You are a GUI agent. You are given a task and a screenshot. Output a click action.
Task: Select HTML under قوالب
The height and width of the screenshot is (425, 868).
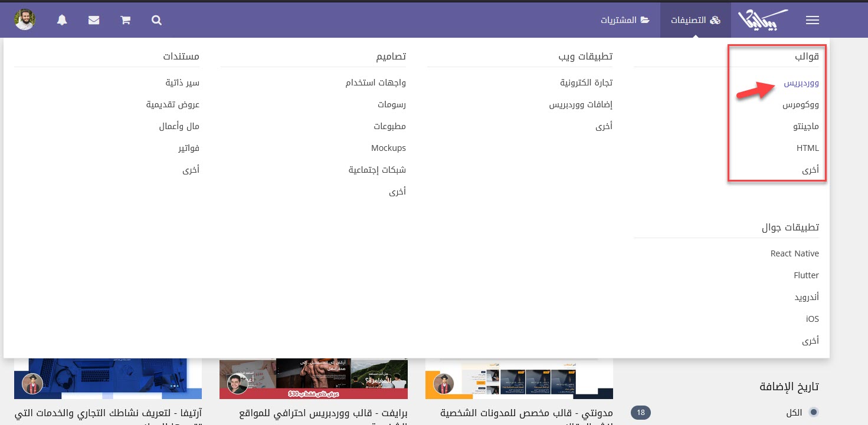click(808, 148)
